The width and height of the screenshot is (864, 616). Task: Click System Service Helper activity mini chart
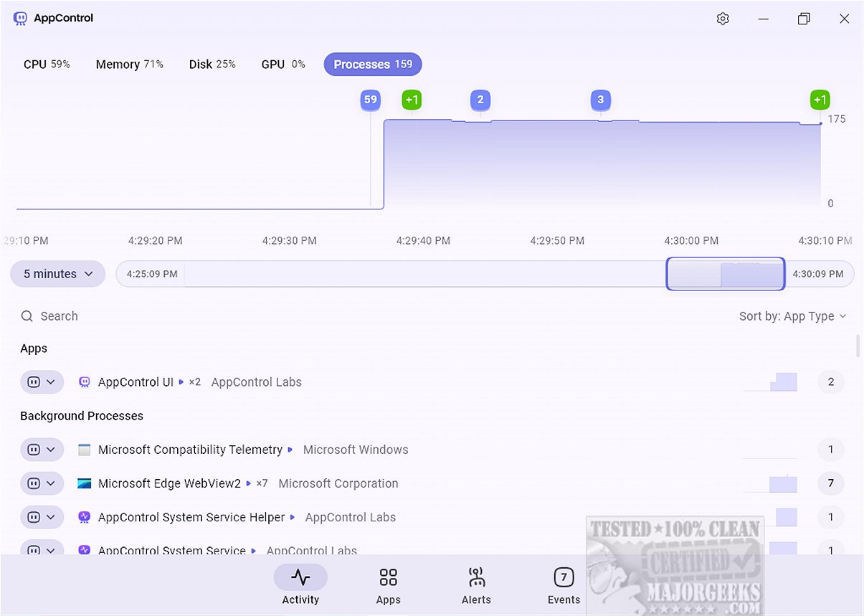click(x=770, y=517)
